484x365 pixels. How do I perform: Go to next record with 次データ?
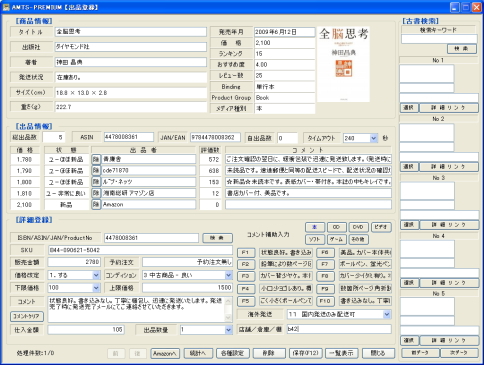pyautogui.click(x=459, y=353)
